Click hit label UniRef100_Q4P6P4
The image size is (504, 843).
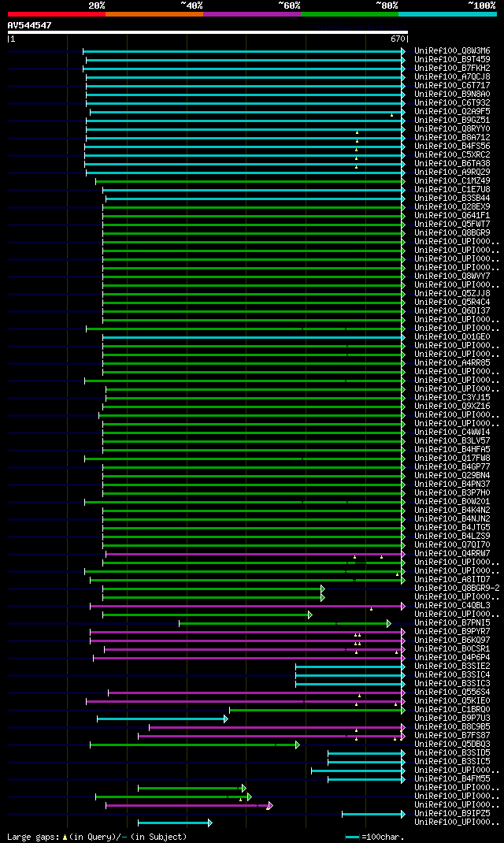pos(452,658)
